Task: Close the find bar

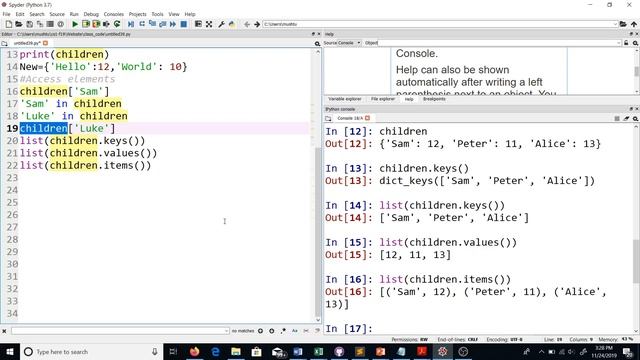Action: coord(4,331)
